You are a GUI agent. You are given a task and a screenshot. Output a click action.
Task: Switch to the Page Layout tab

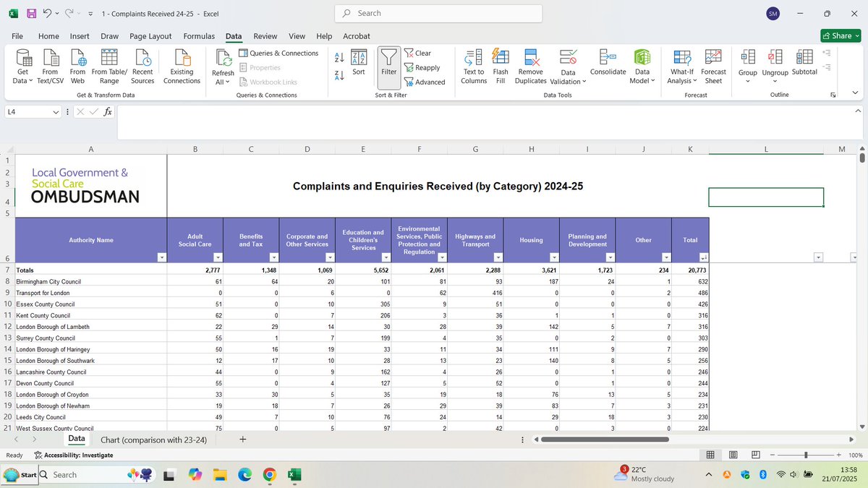click(x=150, y=36)
